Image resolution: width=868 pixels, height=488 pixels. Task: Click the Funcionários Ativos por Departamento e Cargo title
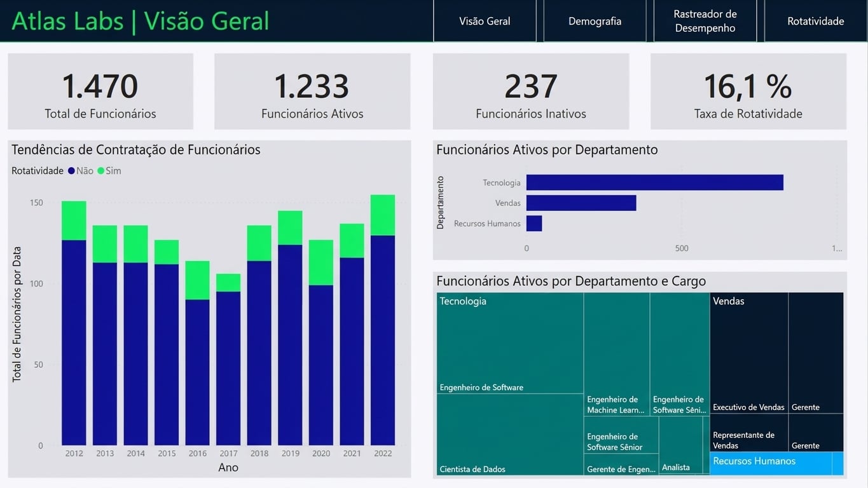point(571,281)
